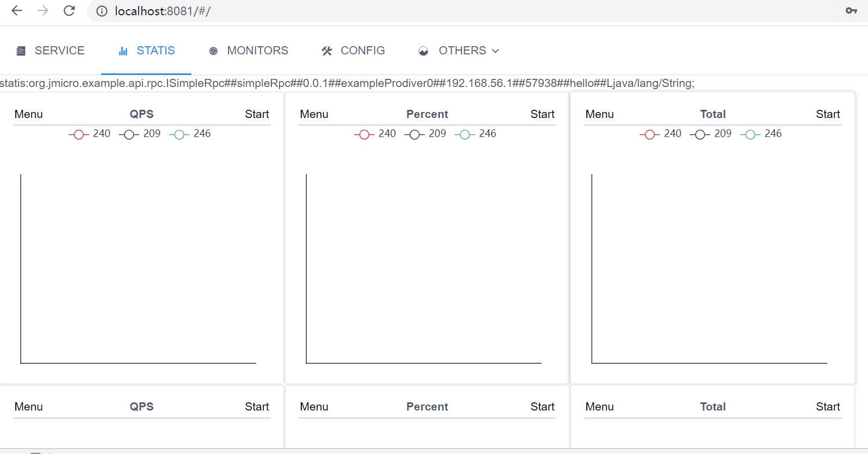This screenshot has height=454, width=868.
Task: Toggle black 209 series in QPS legend
Action: pos(140,134)
